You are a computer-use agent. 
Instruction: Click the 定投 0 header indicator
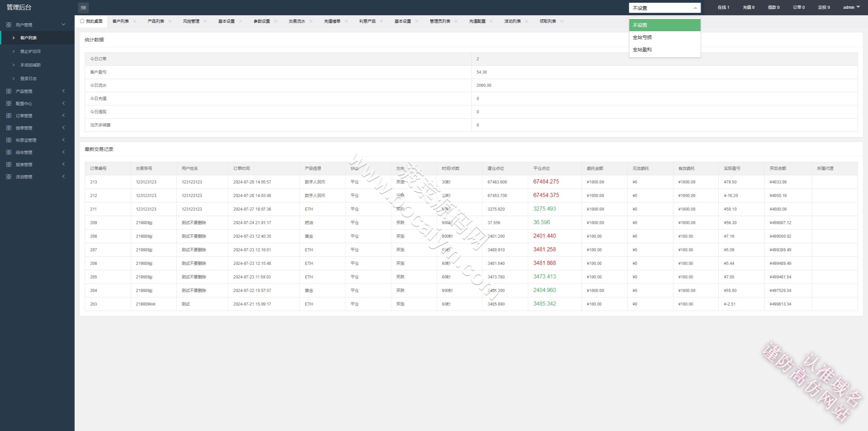[x=824, y=7]
